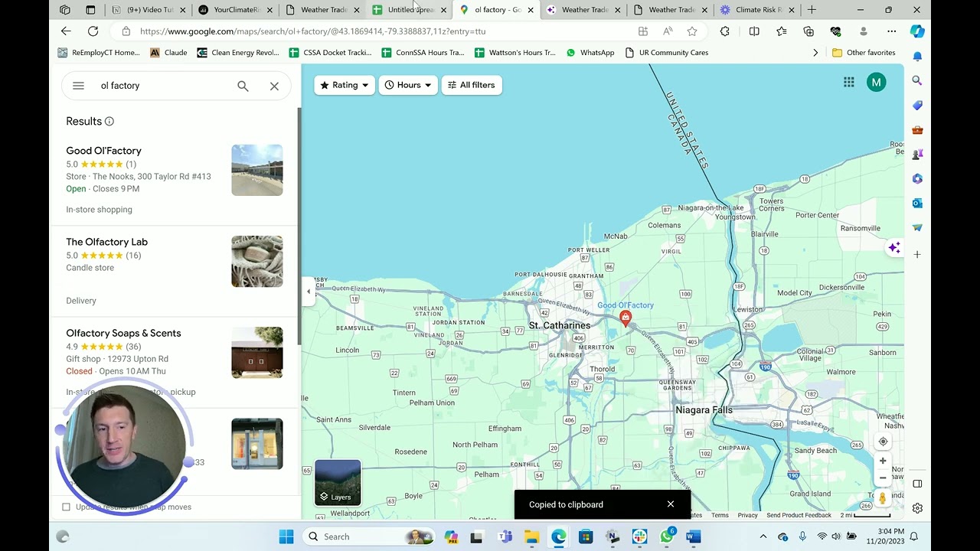Open Microsoft Word from taskbar
This screenshot has width=980, height=551.
693,536
